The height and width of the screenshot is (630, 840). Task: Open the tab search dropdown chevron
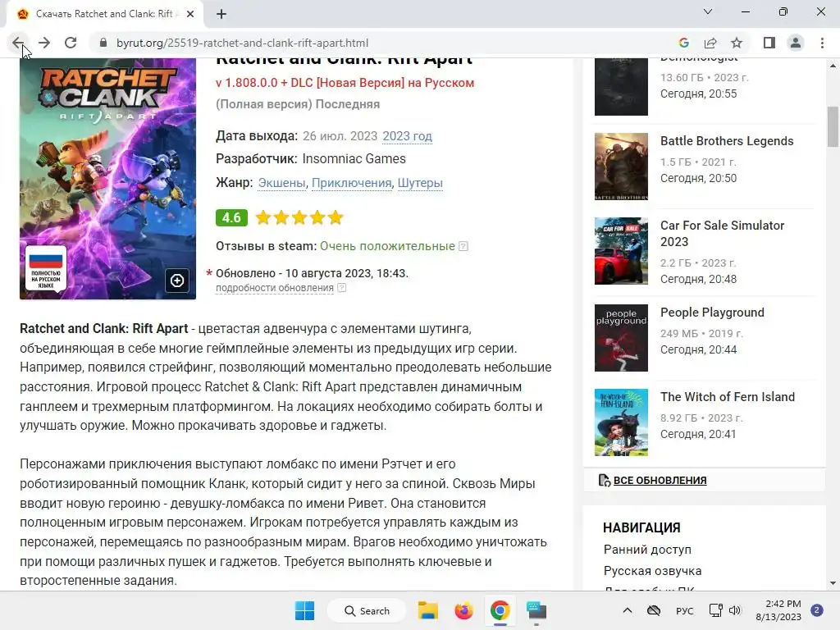[708, 11]
